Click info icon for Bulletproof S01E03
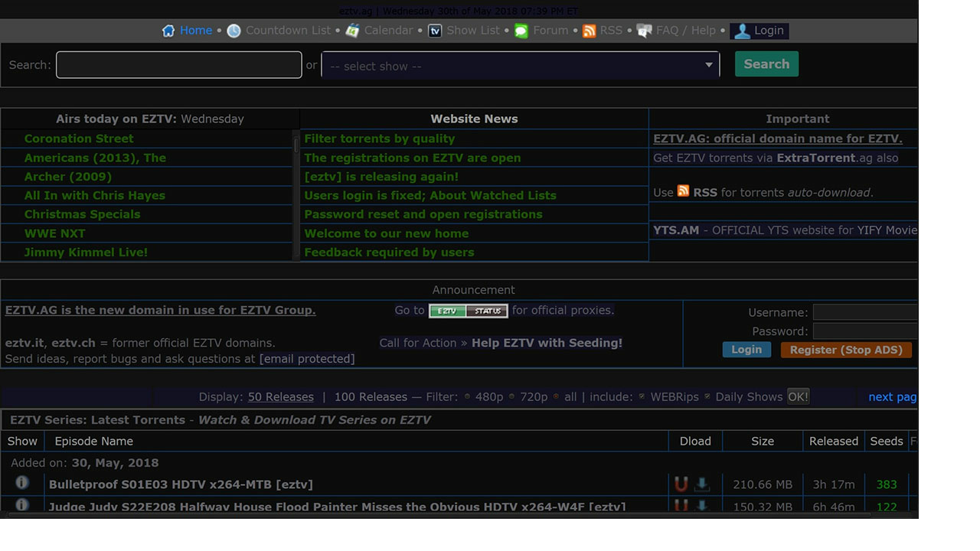This screenshot has width=980, height=551. click(22, 482)
